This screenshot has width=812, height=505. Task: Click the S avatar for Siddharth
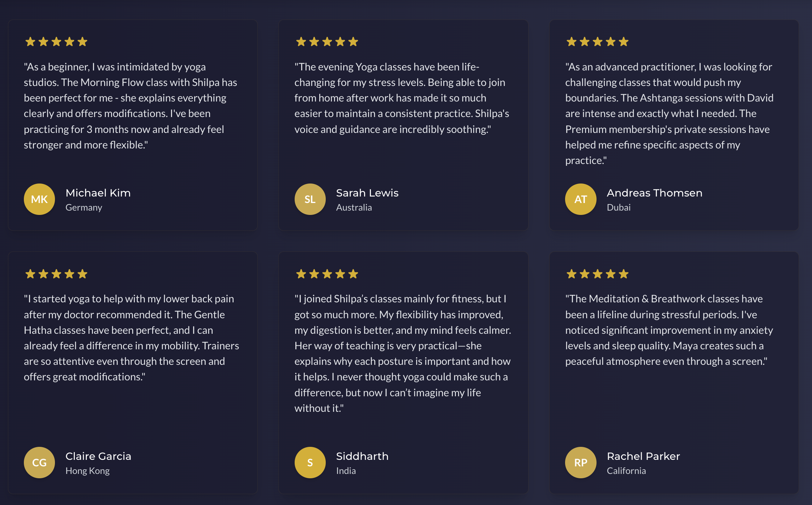click(x=310, y=462)
